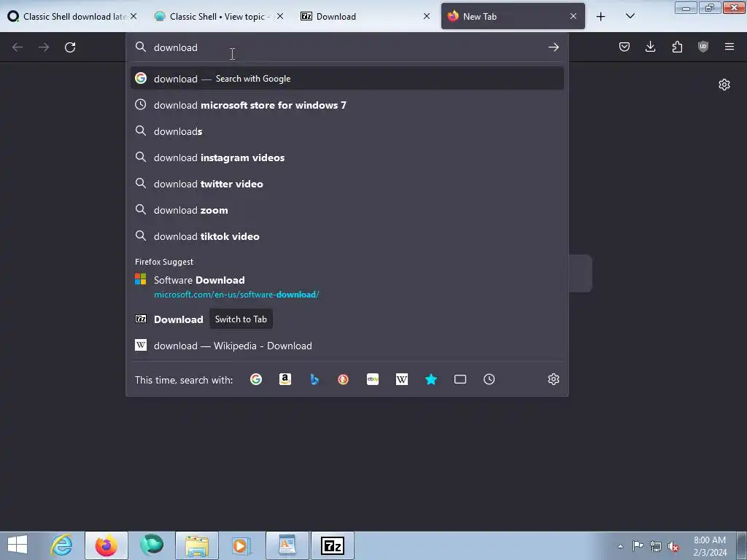Search this time with Amazon icon
Viewport: 747px width, 560px height.
point(285,379)
